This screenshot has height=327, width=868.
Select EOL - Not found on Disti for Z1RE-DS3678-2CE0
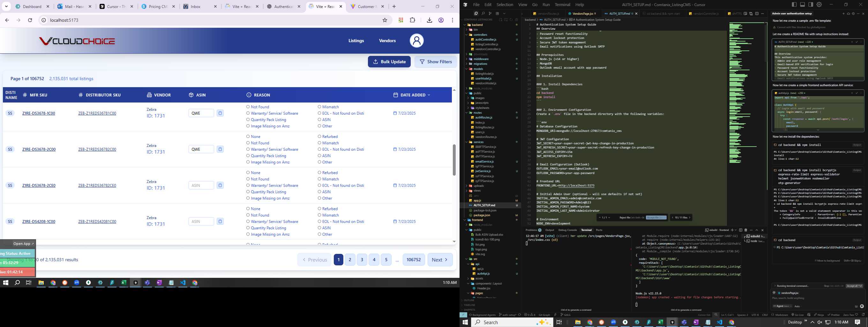coord(319,186)
